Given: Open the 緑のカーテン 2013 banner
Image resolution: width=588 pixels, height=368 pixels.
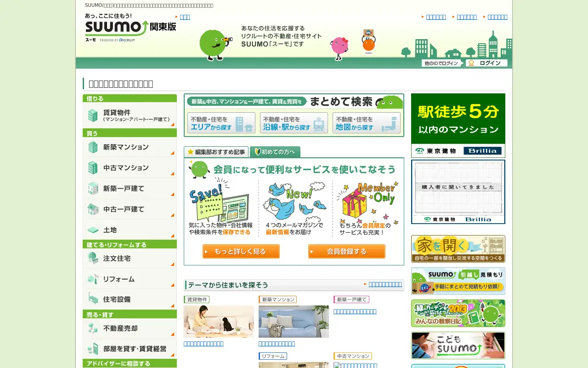Looking at the screenshot, I should coord(458,313).
